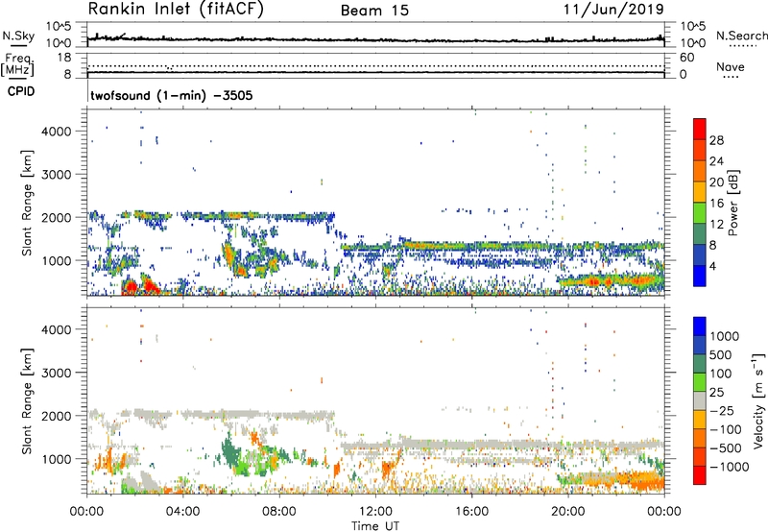Click the "N.Search" legend label
Image resolution: width=768 pixels, height=532 pixels.
click(x=741, y=36)
